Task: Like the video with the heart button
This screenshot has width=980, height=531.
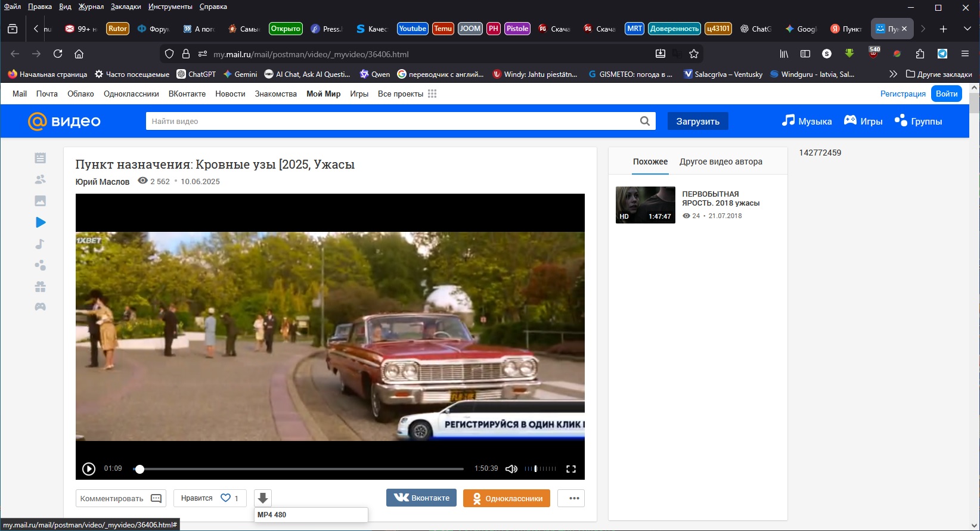Action: [225, 498]
